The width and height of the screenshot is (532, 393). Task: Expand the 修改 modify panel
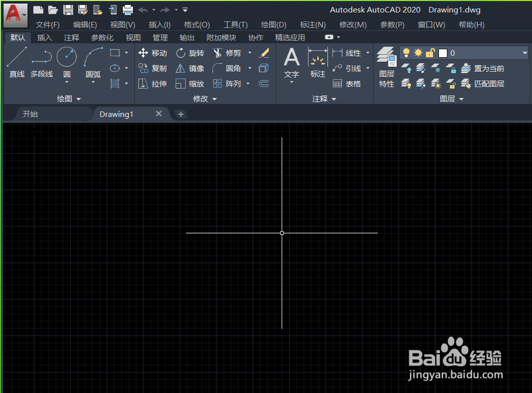click(205, 98)
